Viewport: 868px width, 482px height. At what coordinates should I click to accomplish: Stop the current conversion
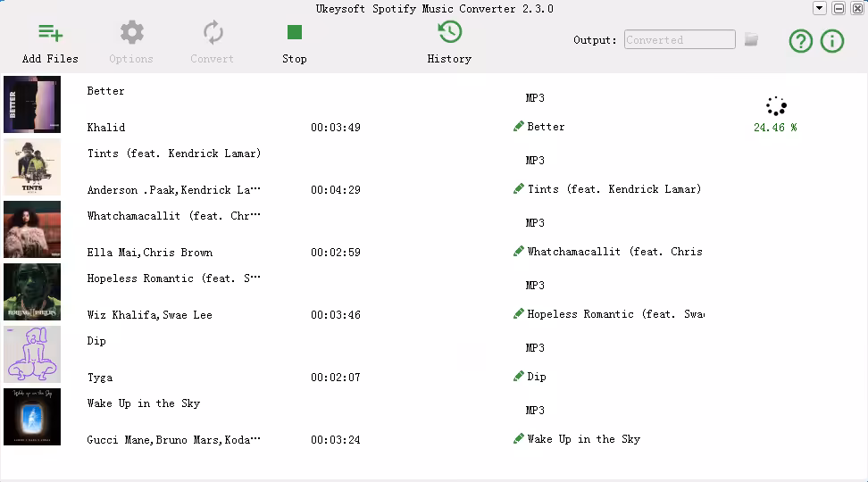pos(294,34)
